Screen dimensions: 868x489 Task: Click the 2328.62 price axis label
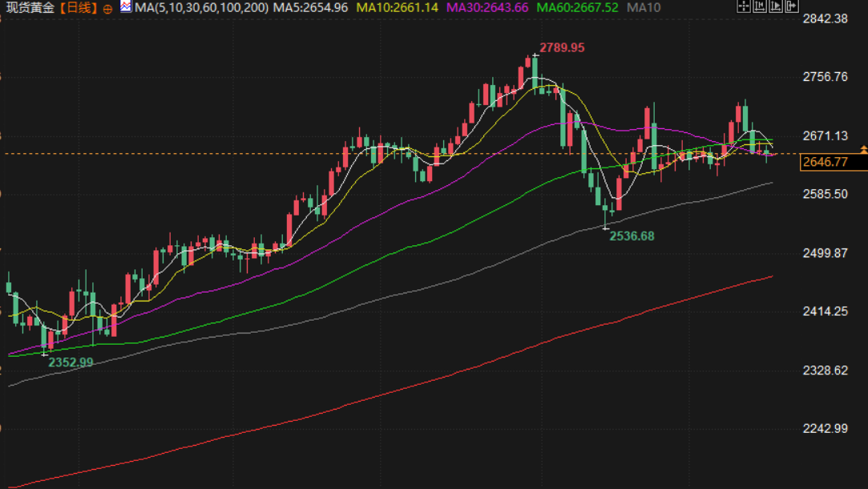(826, 370)
